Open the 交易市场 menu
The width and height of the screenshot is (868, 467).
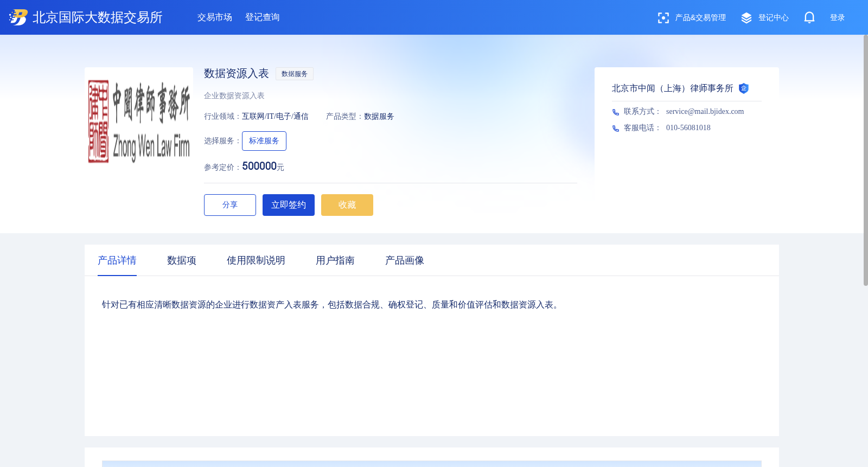tap(215, 17)
